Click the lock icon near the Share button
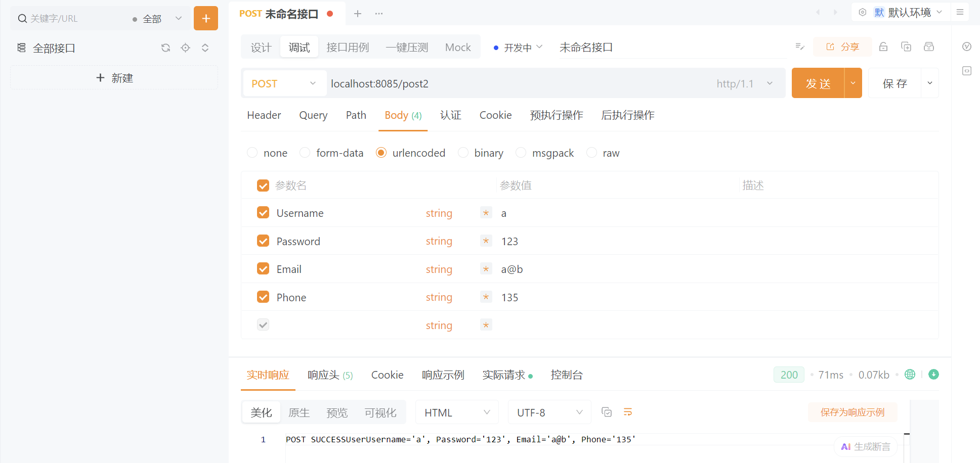 pyautogui.click(x=883, y=47)
